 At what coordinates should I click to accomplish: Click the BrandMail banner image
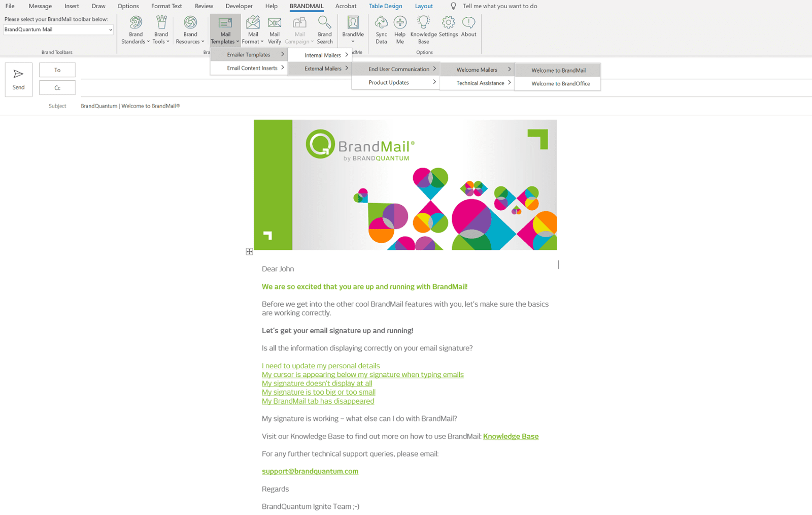405,185
